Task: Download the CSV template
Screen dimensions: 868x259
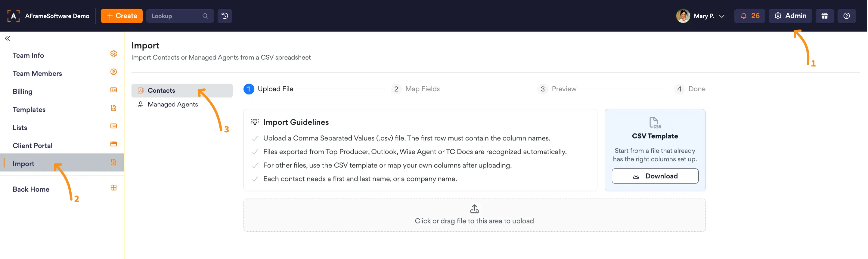Action: coord(655,176)
